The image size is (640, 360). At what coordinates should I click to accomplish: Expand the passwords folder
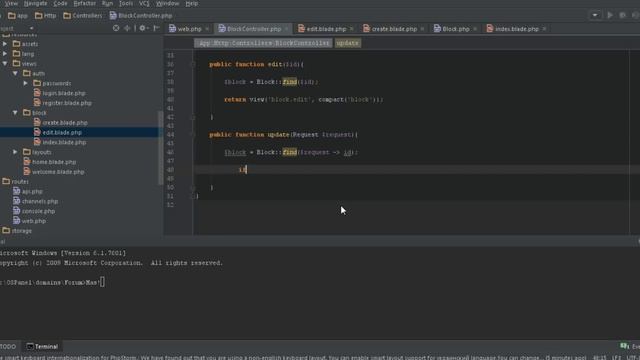tap(26, 83)
